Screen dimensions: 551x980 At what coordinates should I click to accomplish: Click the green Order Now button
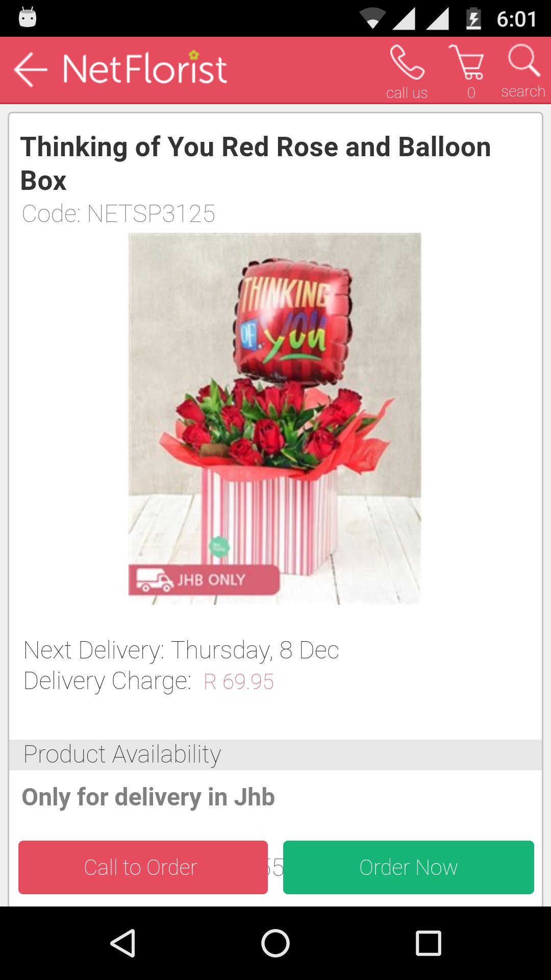pyautogui.click(x=409, y=867)
